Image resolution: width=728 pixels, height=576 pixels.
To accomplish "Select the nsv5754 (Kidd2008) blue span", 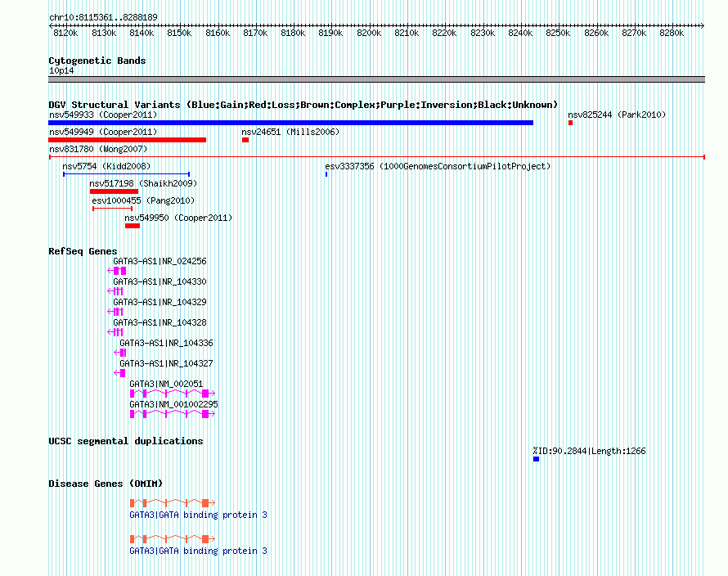I will click(126, 174).
